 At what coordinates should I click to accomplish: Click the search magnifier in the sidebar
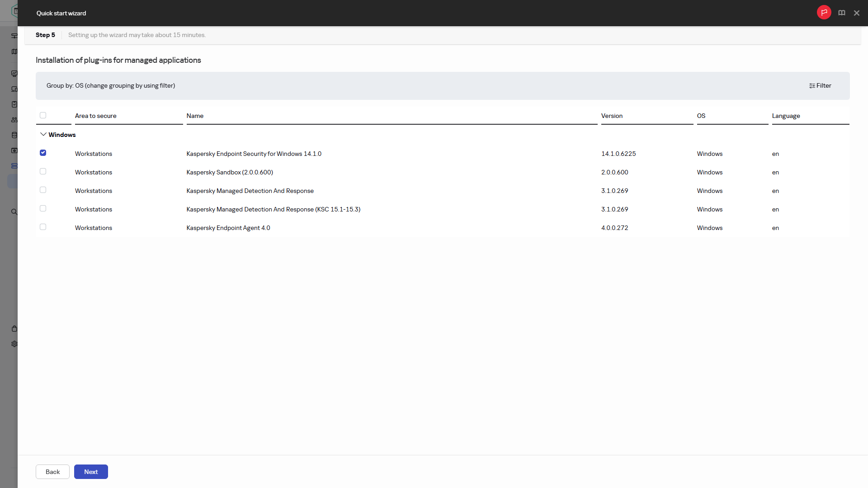14,211
